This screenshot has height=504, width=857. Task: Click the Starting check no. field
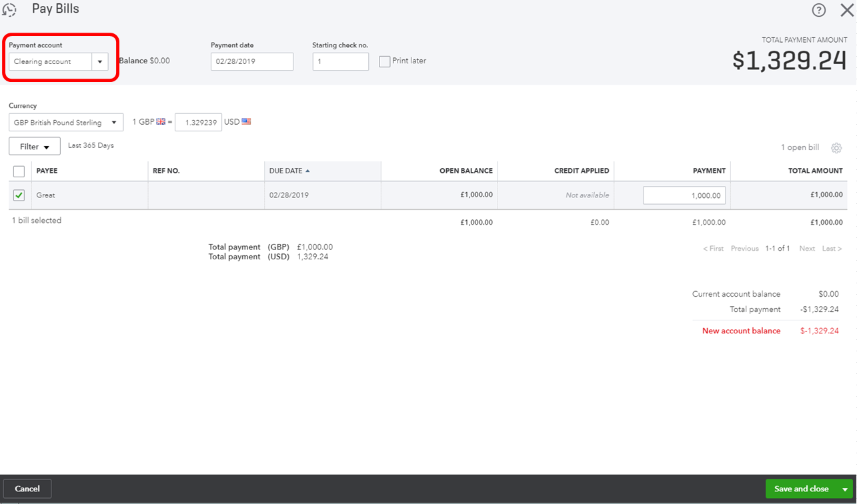(340, 61)
